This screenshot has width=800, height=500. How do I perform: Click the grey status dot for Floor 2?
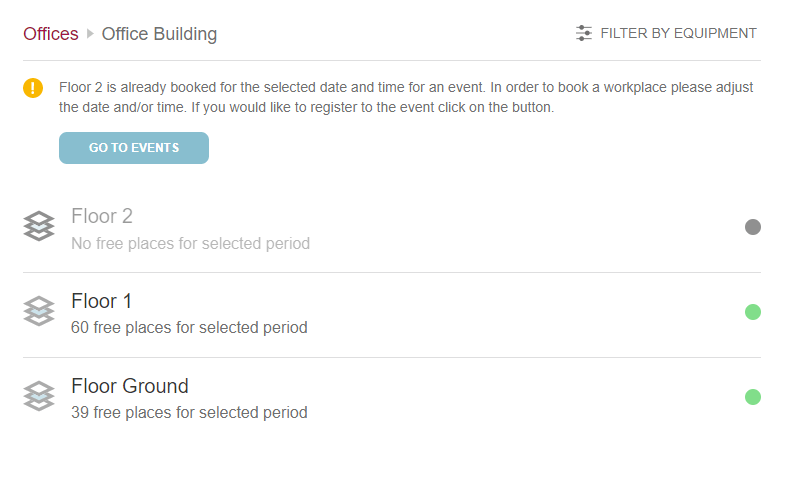[x=753, y=227]
